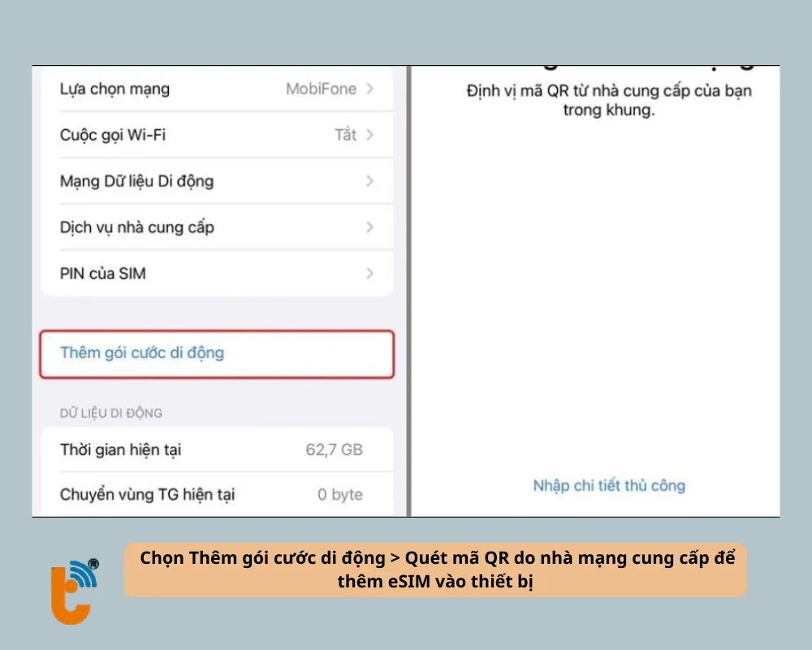812x650 pixels.
Task: Open the Mạng Dữ liệu Di động dropdown arrow
Action: [x=371, y=181]
